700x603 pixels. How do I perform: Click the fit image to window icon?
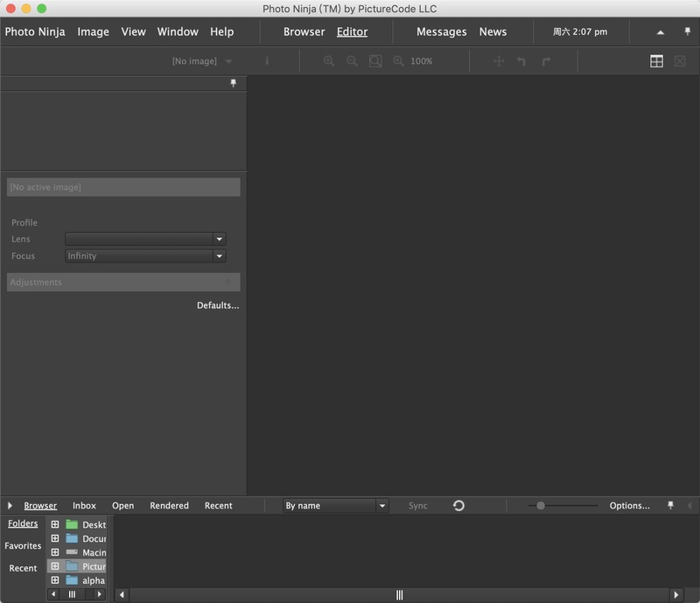(x=375, y=61)
